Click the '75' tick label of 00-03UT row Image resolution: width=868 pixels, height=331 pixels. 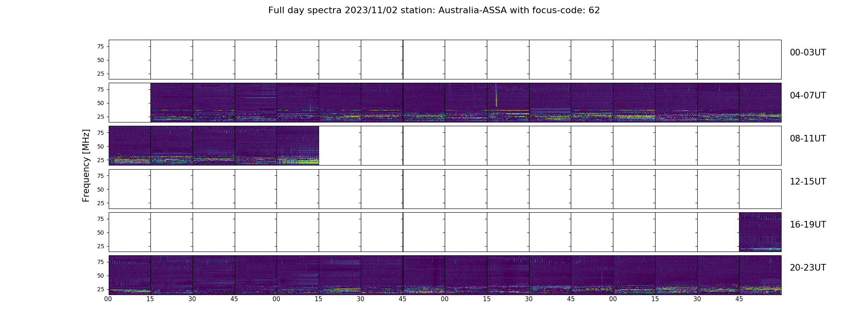tap(100, 46)
